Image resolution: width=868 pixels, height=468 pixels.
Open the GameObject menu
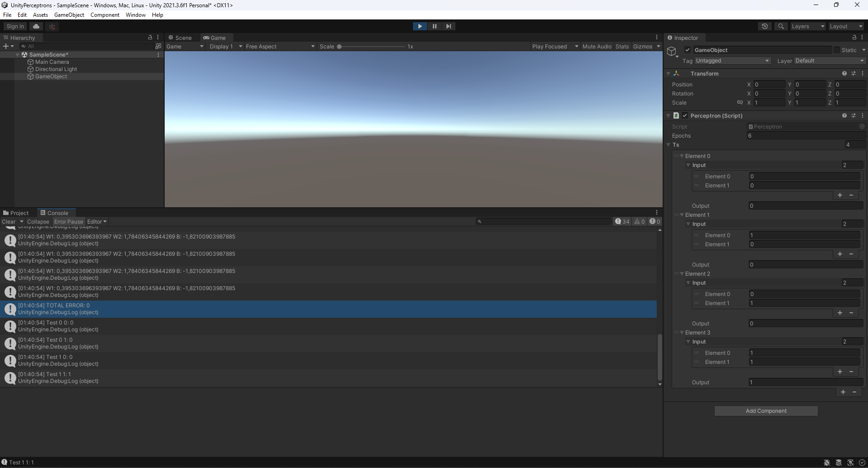click(x=69, y=15)
